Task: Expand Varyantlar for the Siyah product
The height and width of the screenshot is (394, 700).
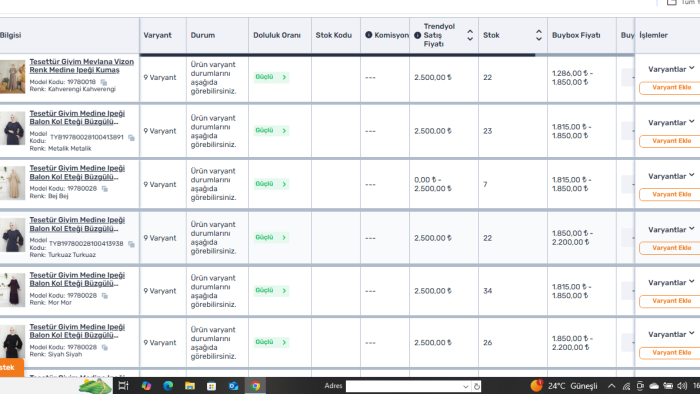Action: point(671,335)
